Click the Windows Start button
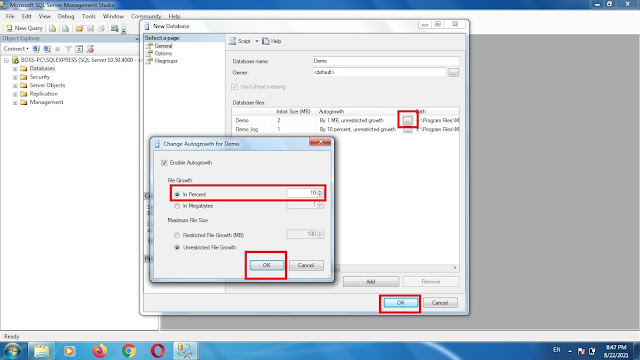The image size is (640, 360). point(12,351)
